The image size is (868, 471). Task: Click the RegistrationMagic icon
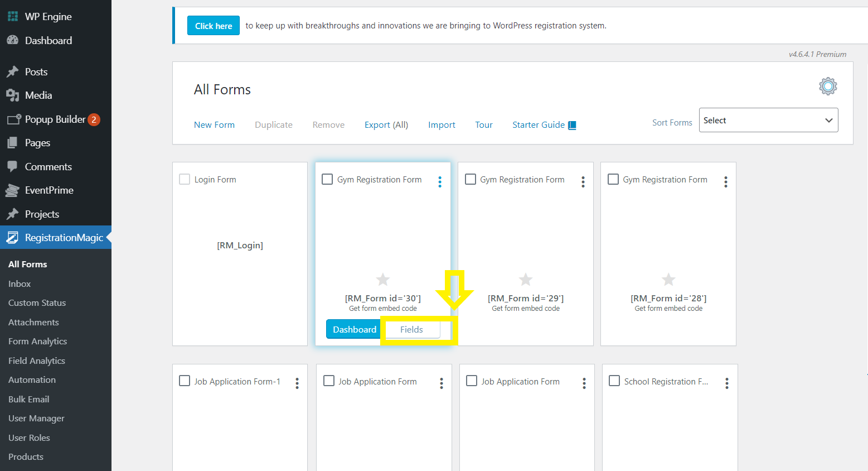13,238
